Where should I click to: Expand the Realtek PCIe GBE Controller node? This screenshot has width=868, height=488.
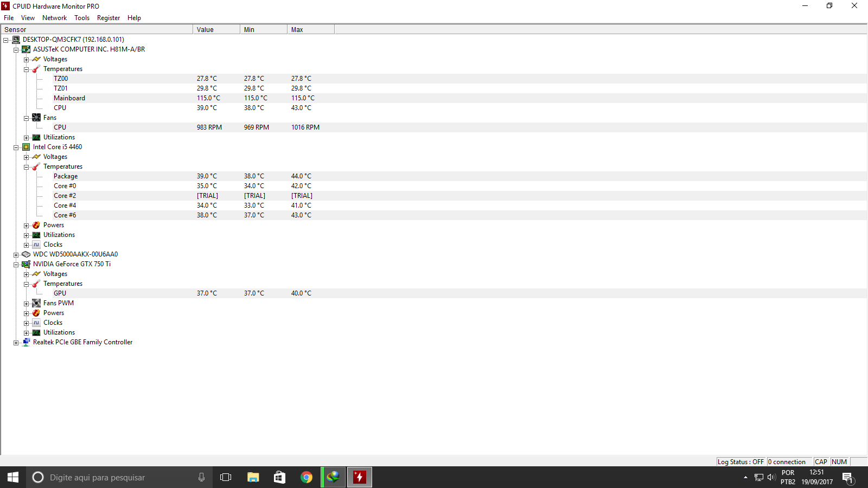tap(16, 343)
